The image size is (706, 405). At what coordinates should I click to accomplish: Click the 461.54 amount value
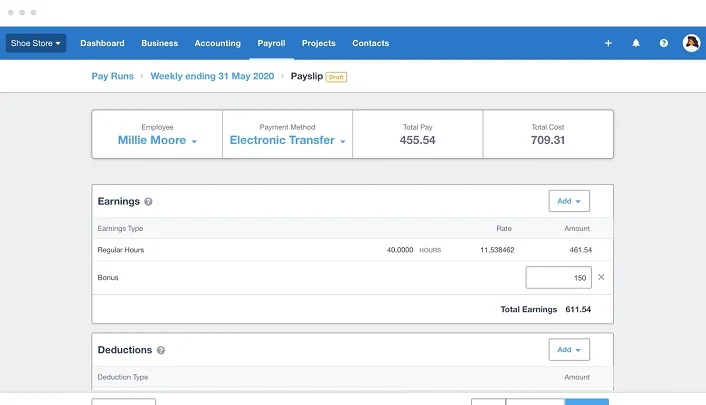pos(580,250)
